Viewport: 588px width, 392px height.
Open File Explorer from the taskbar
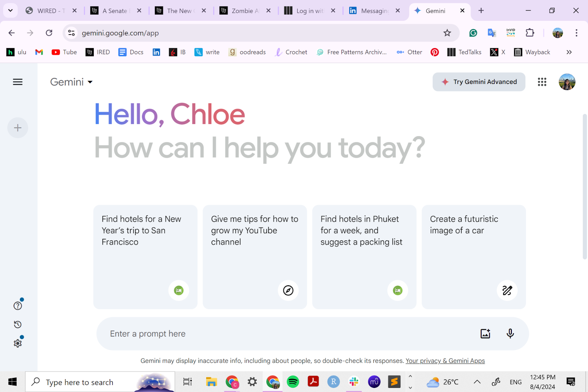tap(211, 382)
